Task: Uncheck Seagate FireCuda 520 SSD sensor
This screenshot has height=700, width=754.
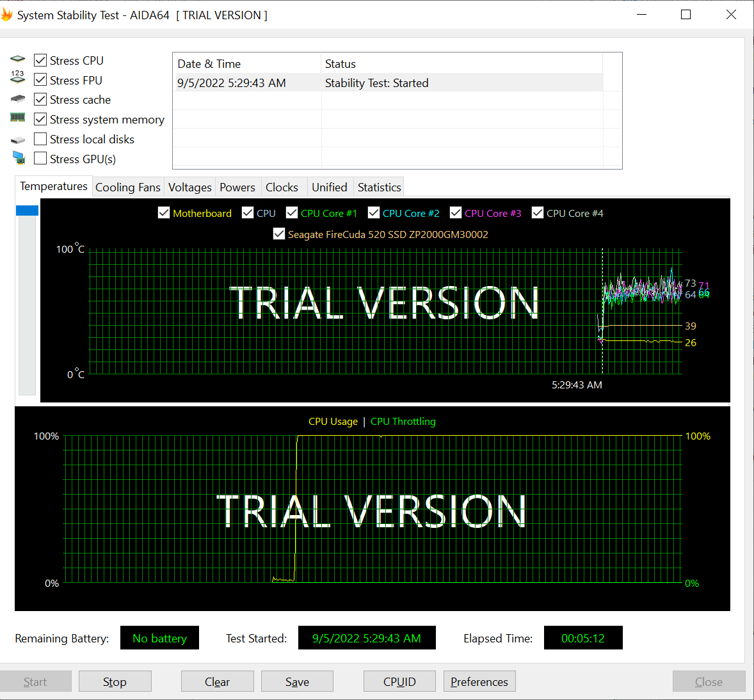Action: 279,234
